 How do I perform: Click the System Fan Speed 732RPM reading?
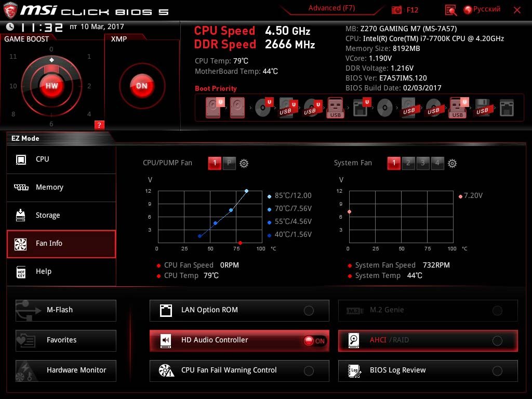click(403, 265)
